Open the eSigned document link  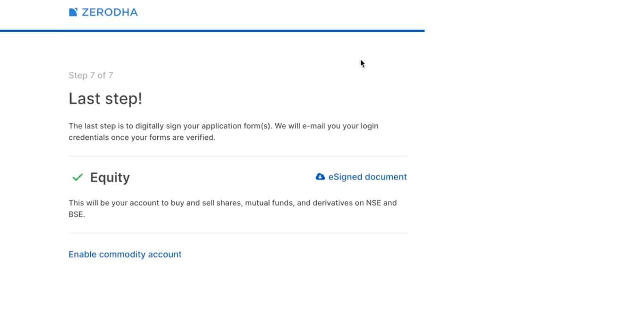(367, 176)
